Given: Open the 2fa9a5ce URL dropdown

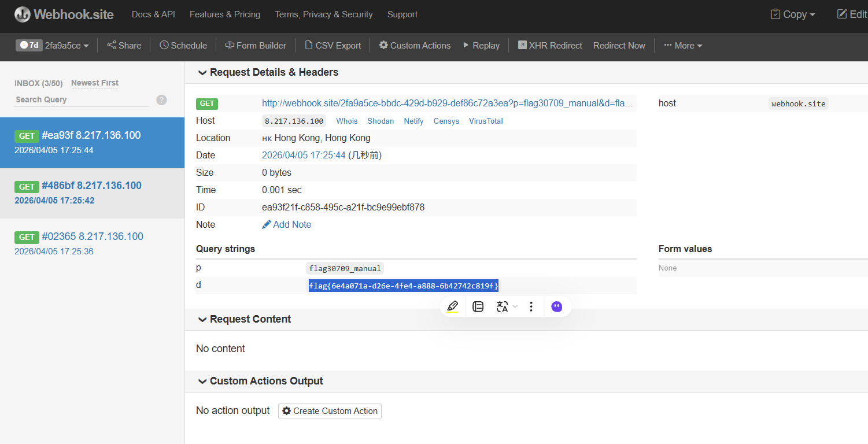Looking at the screenshot, I should 67,46.
